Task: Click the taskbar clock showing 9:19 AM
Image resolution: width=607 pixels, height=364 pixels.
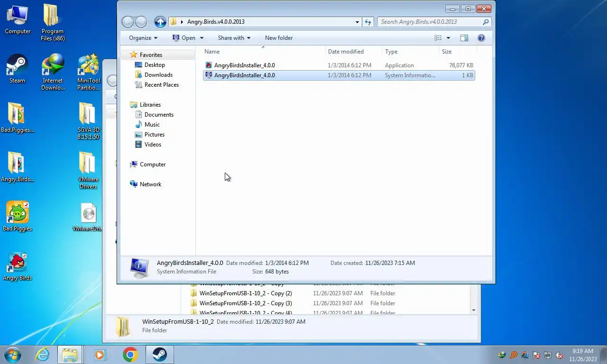Action: point(583,355)
